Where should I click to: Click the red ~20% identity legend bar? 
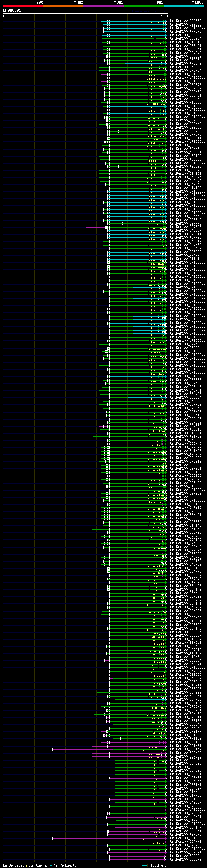click(23, 6)
